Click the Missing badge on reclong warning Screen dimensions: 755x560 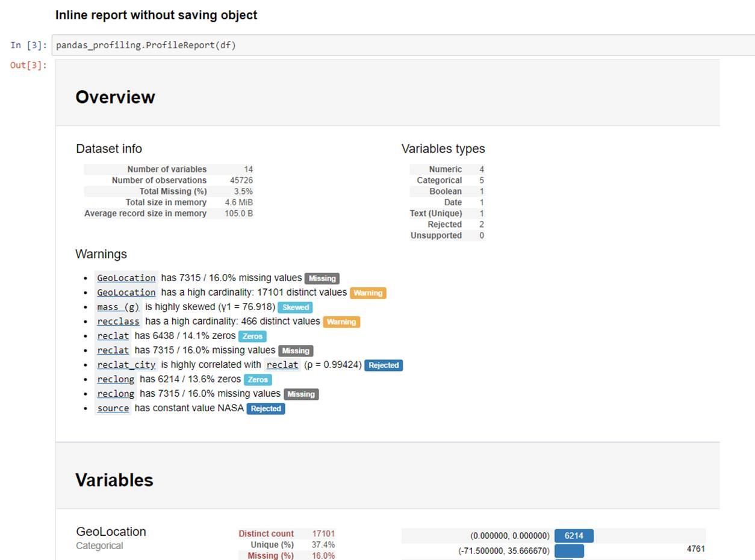301,394
